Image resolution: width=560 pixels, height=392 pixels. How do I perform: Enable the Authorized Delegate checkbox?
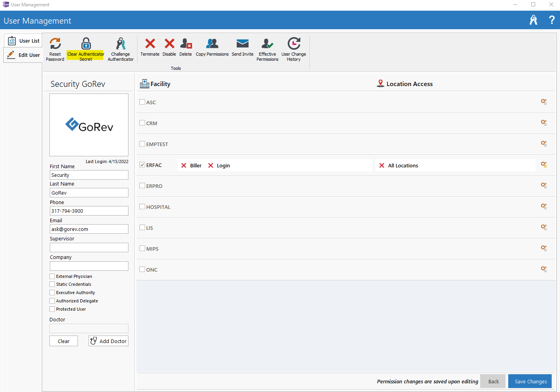pos(52,301)
